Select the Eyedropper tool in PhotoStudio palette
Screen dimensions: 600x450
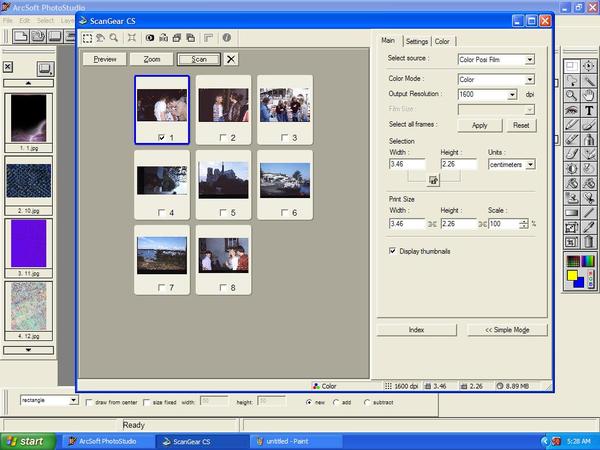589,227
